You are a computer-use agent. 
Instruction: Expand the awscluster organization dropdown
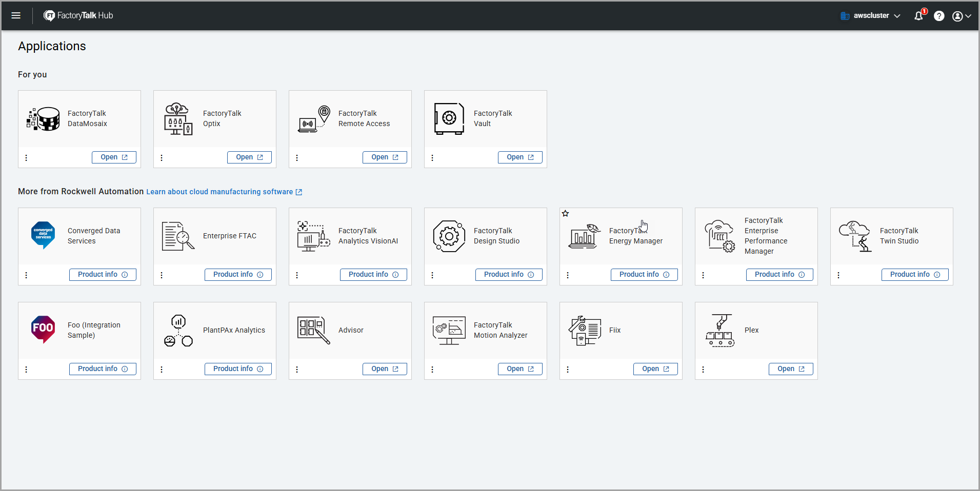coord(871,16)
